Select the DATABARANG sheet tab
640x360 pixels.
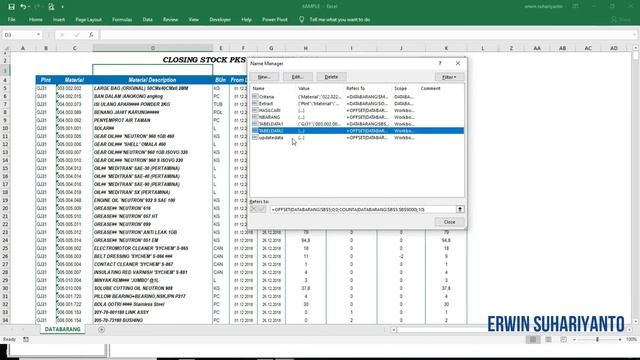[x=62, y=329]
